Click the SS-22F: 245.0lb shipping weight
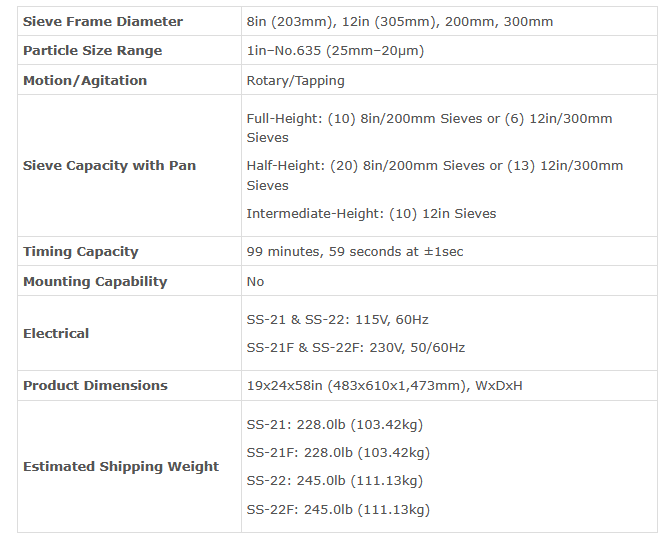The image size is (666, 536). coord(338,509)
